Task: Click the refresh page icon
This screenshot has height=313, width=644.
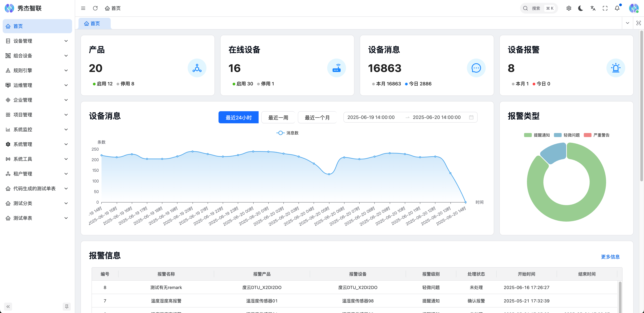Action: tap(95, 8)
